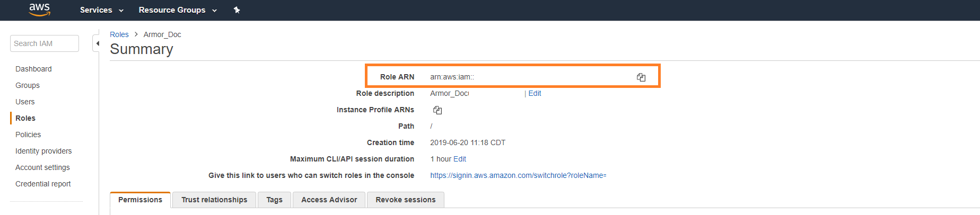
Task: Edit the role description
Action: 535,93
